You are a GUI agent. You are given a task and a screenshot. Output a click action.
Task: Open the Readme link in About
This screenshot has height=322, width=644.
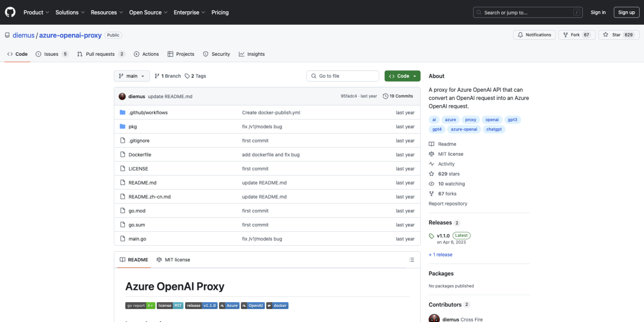tap(443, 144)
